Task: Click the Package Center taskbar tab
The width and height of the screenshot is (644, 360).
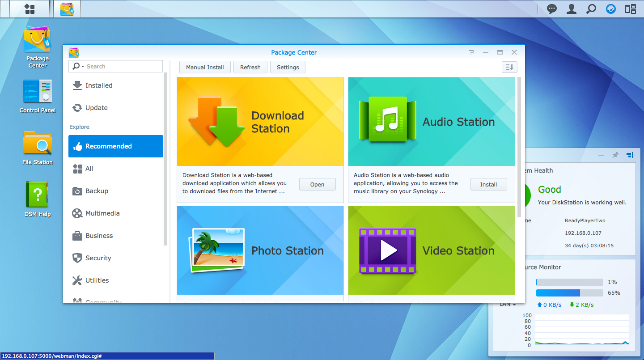Action: 67,9
